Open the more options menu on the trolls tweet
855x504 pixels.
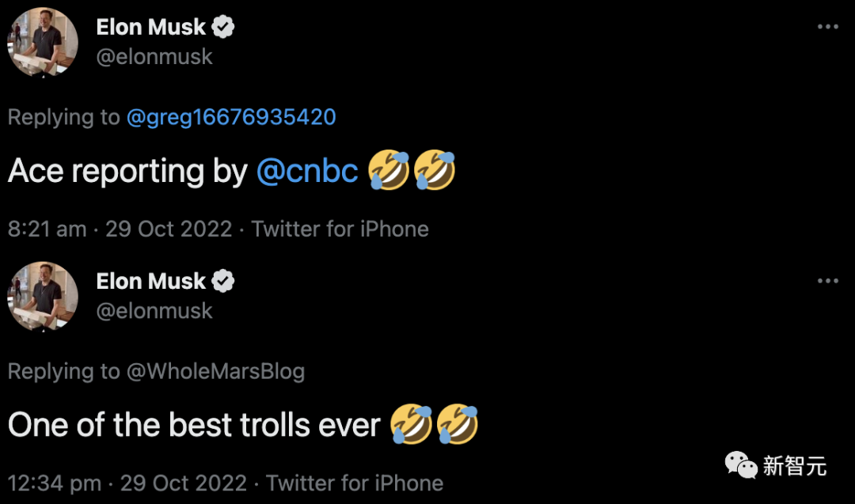(x=827, y=281)
